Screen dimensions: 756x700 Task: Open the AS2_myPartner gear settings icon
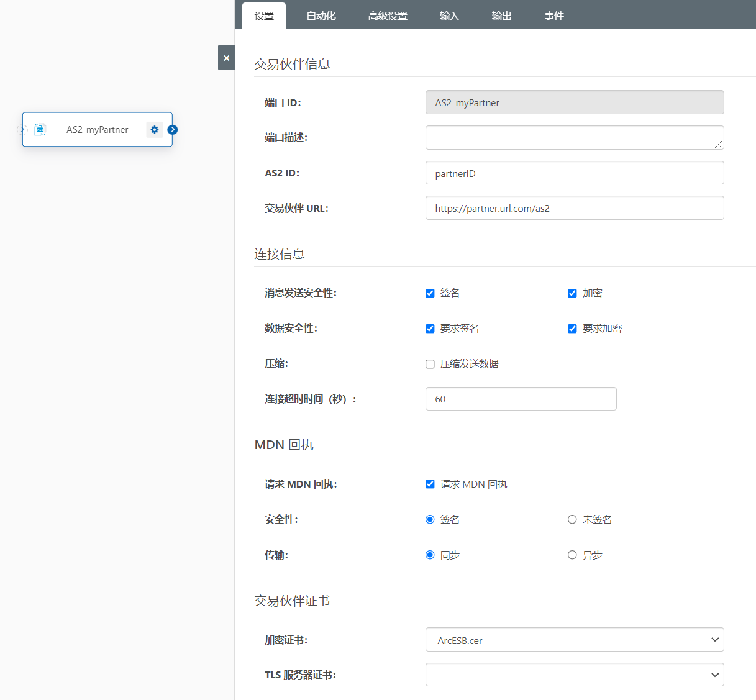pos(155,130)
